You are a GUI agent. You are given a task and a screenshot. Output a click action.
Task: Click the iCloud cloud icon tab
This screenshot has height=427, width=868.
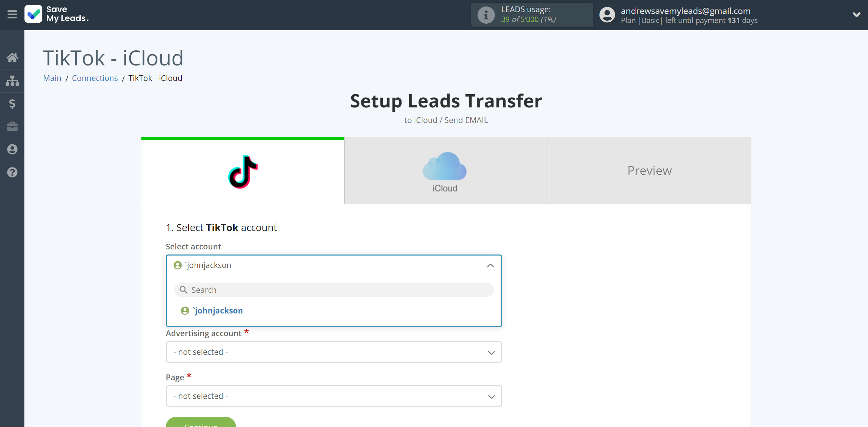point(446,170)
